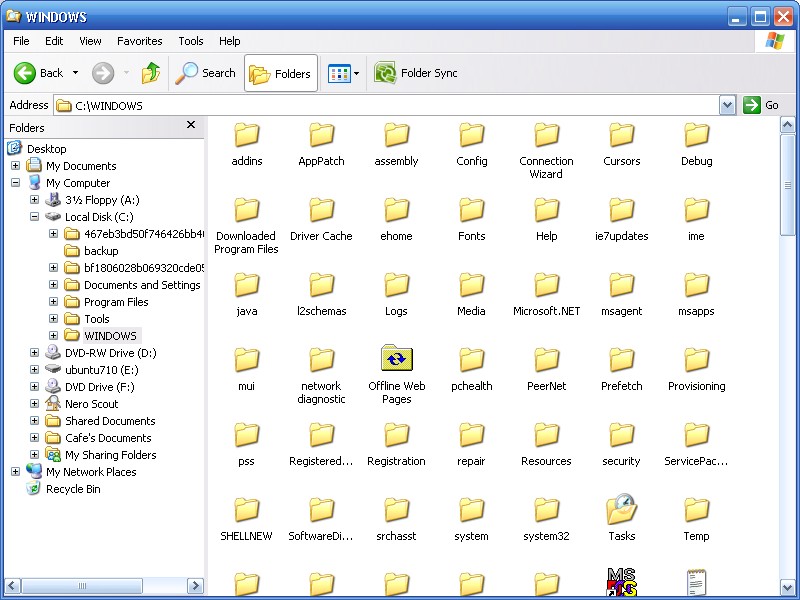
Task: Open the Tools menu
Action: 191,41
